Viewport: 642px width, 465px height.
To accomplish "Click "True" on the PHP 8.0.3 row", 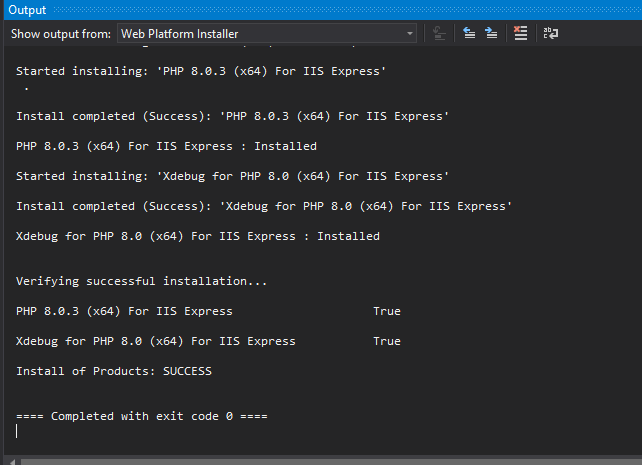I will 387,311.
